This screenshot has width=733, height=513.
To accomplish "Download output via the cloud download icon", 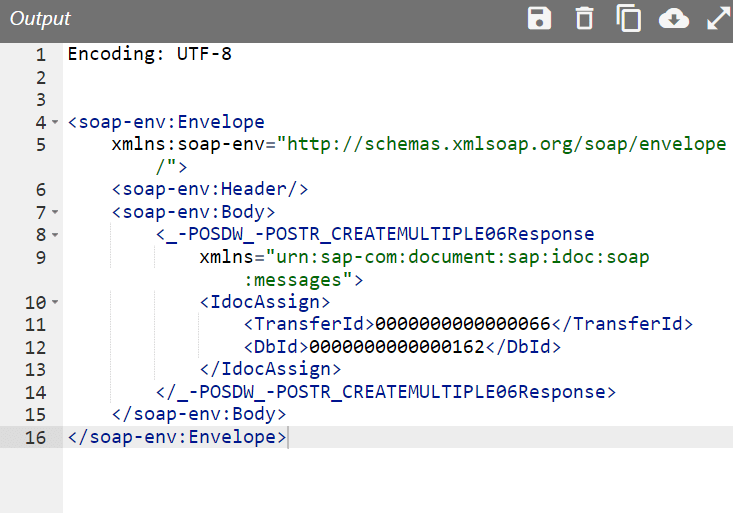I will click(x=674, y=19).
